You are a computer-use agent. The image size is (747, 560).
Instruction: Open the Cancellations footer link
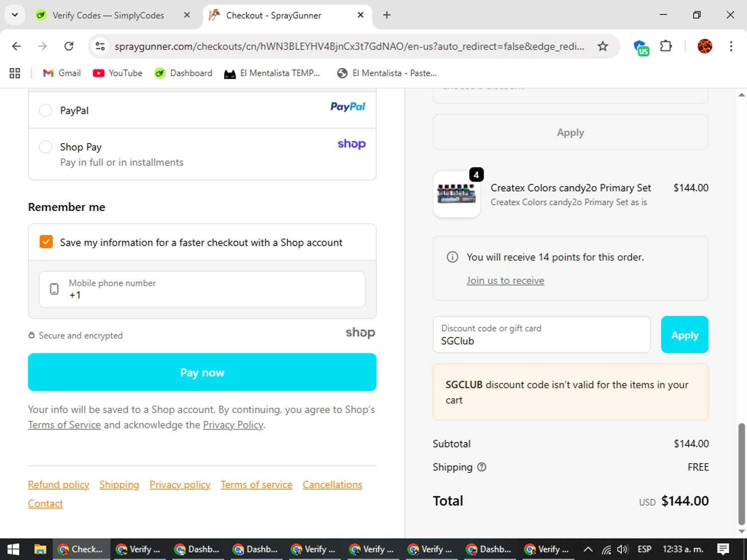click(x=332, y=485)
